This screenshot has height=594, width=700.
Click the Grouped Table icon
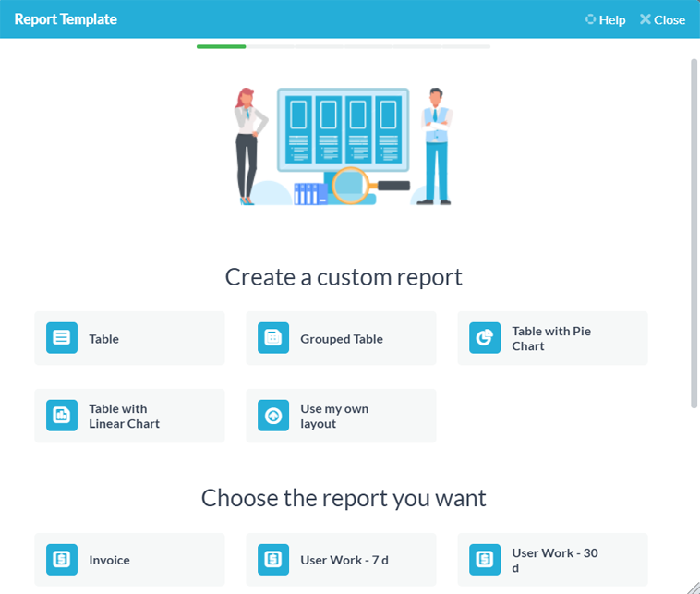pyautogui.click(x=273, y=338)
